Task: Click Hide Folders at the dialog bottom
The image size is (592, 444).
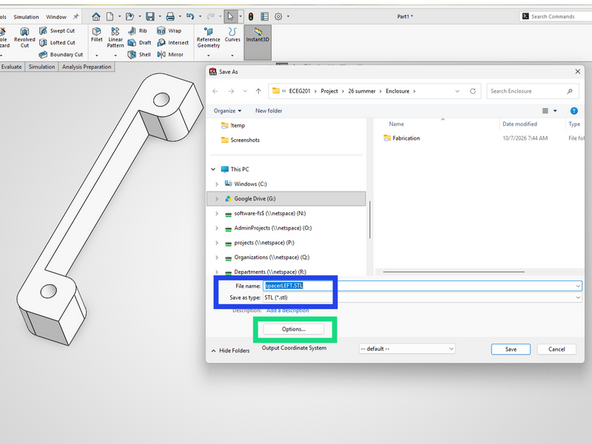Action: pos(231,351)
